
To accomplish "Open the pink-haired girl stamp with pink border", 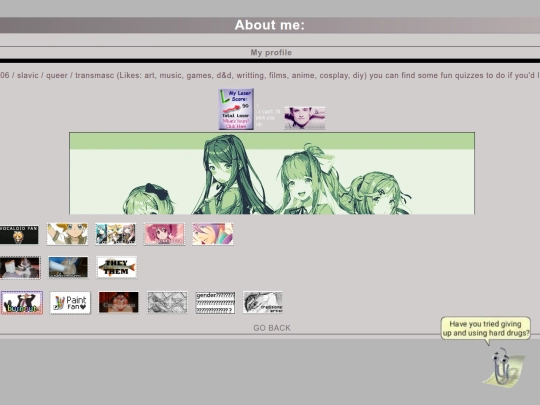I will pos(164,234).
